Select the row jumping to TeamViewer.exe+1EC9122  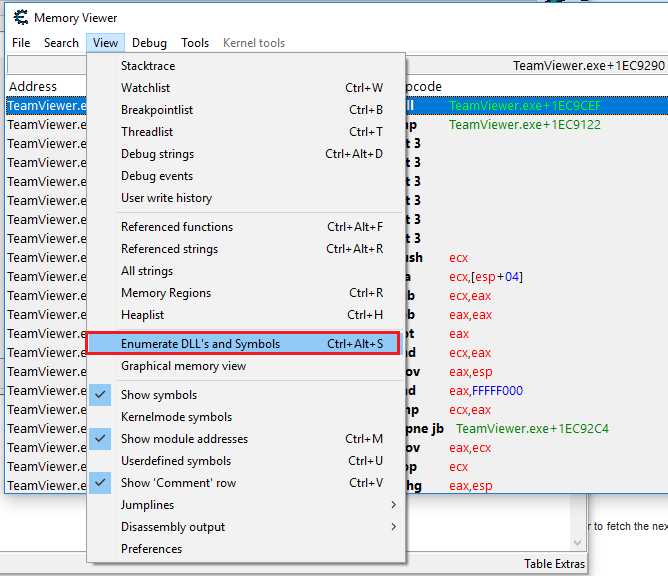point(537,125)
